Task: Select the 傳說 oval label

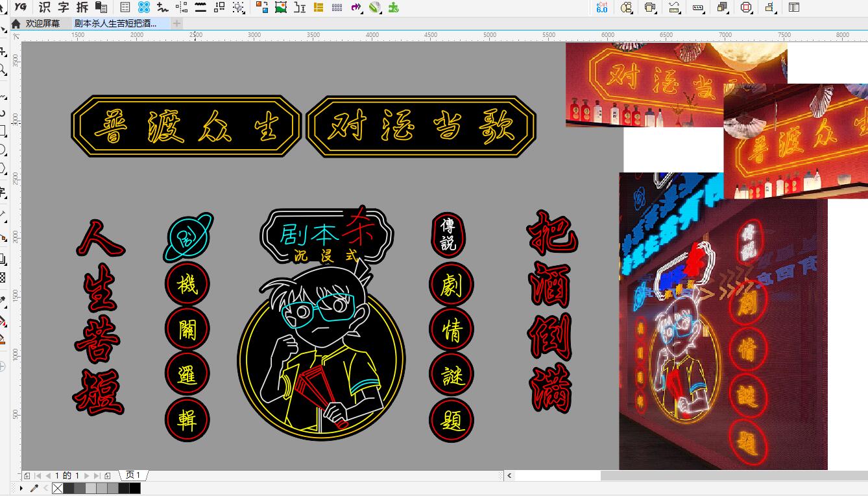Action: 448,235
